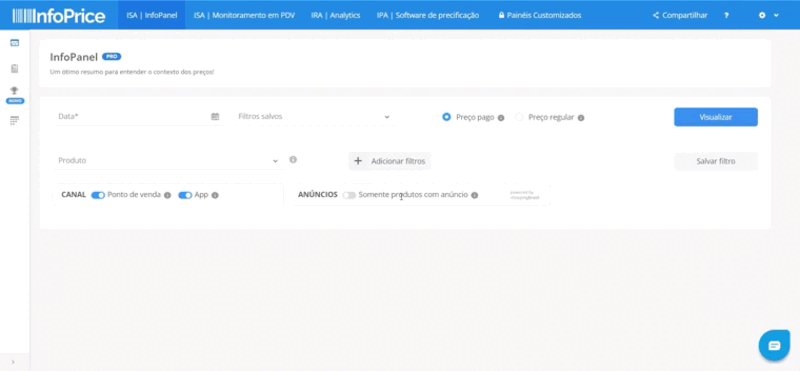Viewport: 800px width, 371px height.
Task: Click info icon beside Somente produtos com anúncio
Action: [474, 195]
